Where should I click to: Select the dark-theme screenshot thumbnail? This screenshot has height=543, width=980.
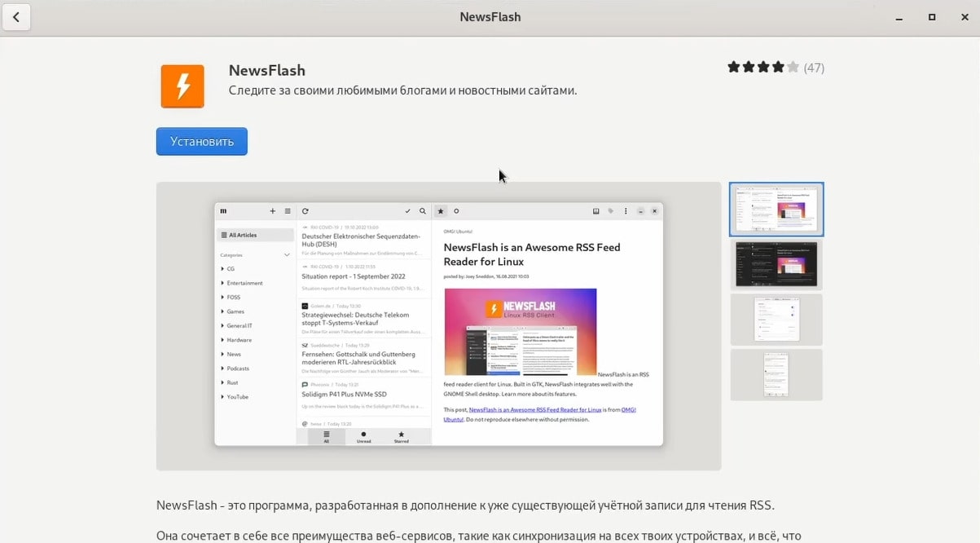(x=776, y=265)
